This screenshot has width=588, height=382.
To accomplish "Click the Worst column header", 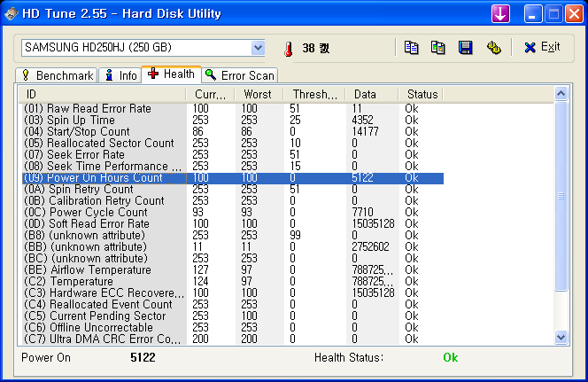I will [x=259, y=95].
